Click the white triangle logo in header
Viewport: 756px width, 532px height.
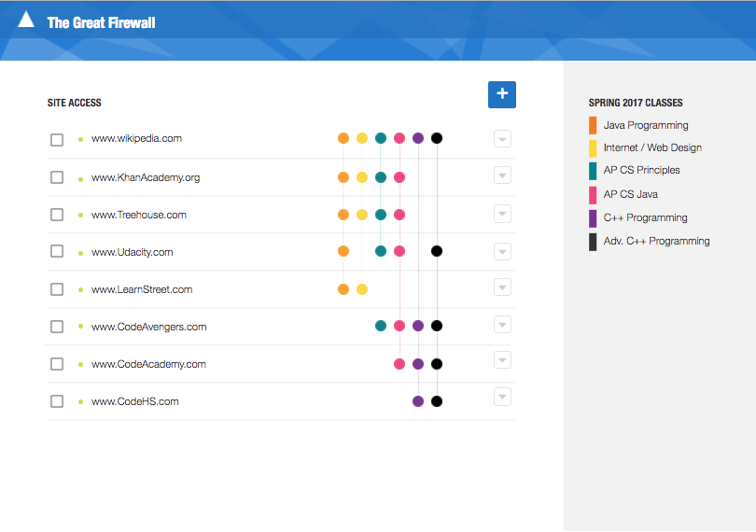[x=26, y=20]
